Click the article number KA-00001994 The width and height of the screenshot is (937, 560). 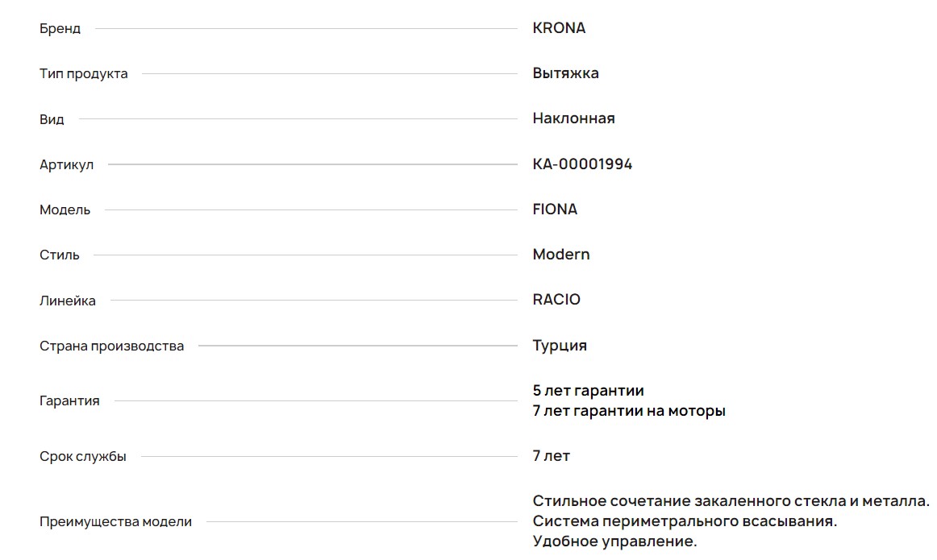point(582,164)
